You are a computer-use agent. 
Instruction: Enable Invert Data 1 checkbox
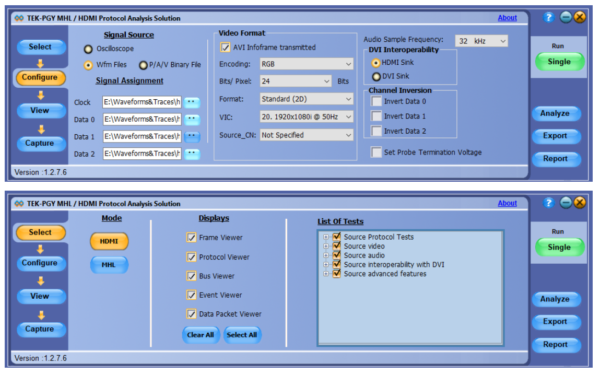point(377,116)
